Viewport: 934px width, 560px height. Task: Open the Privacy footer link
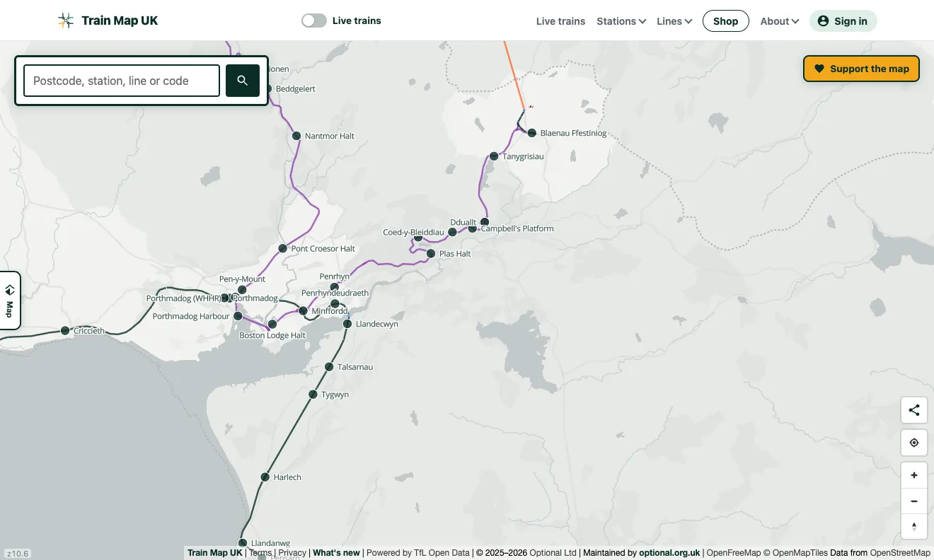pos(292,553)
